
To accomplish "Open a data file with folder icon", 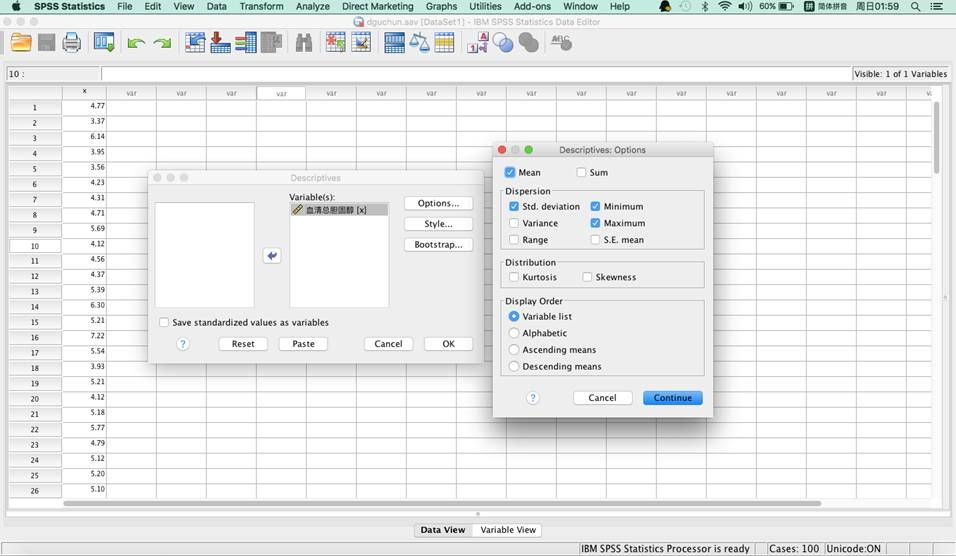I will (x=21, y=43).
